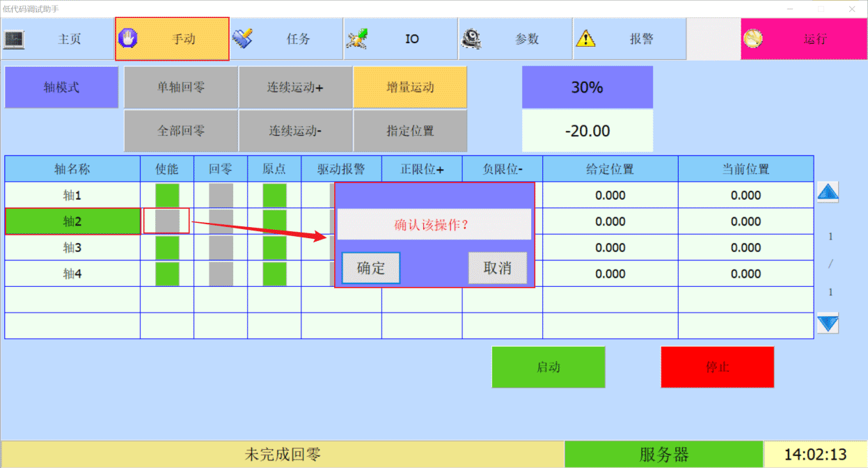Image resolution: width=868 pixels, height=468 pixels.
Task: Click the blue down arrow page icon
Action: [x=828, y=323]
